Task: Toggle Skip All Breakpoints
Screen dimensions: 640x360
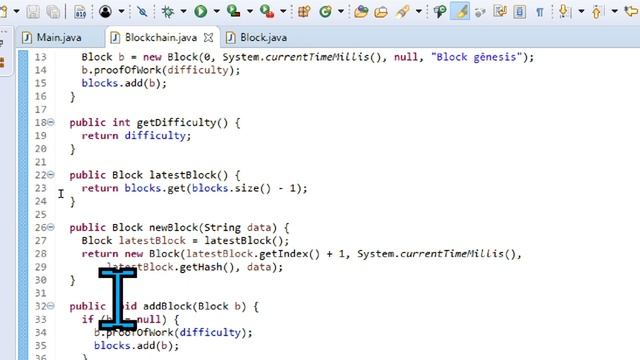Action: pyautogui.click(x=142, y=11)
